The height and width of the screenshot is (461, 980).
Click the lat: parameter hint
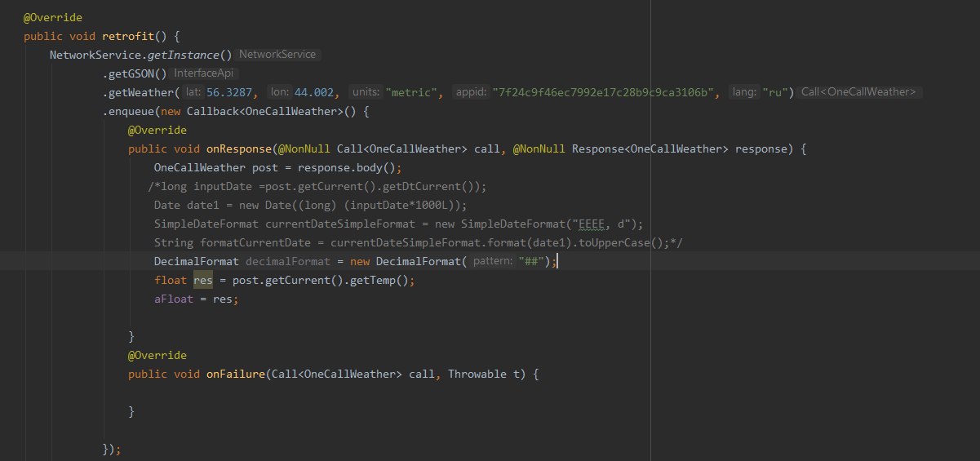click(193, 92)
